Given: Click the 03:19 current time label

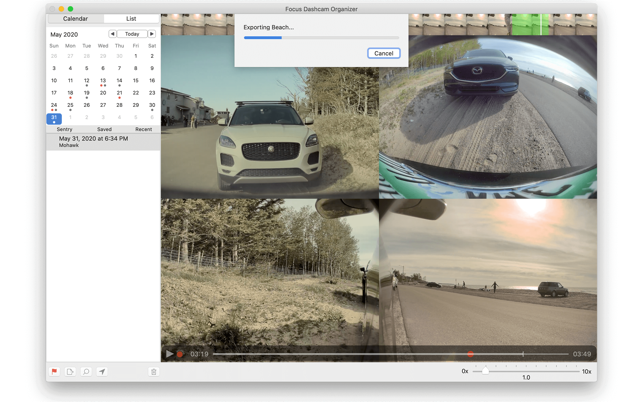Looking at the screenshot, I should (199, 354).
